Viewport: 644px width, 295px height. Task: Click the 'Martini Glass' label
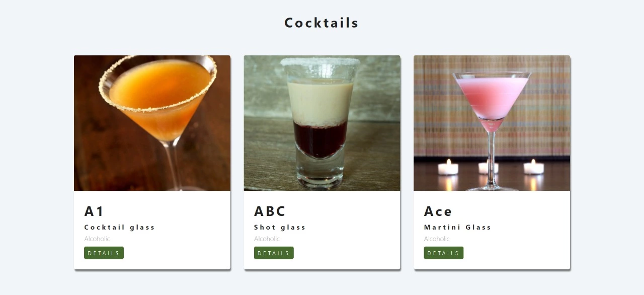click(457, 227)
